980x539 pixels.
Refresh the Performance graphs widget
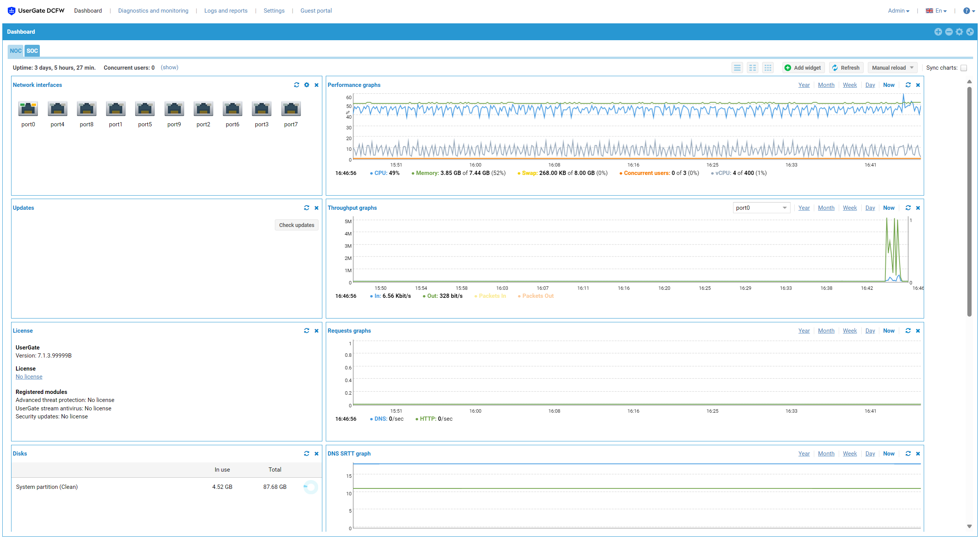908,85
